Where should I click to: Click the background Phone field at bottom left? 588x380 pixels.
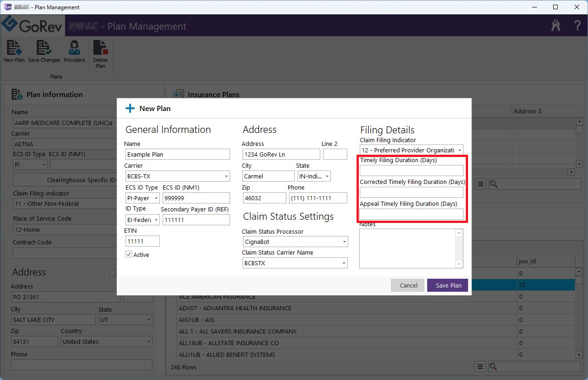click(81, 365)
